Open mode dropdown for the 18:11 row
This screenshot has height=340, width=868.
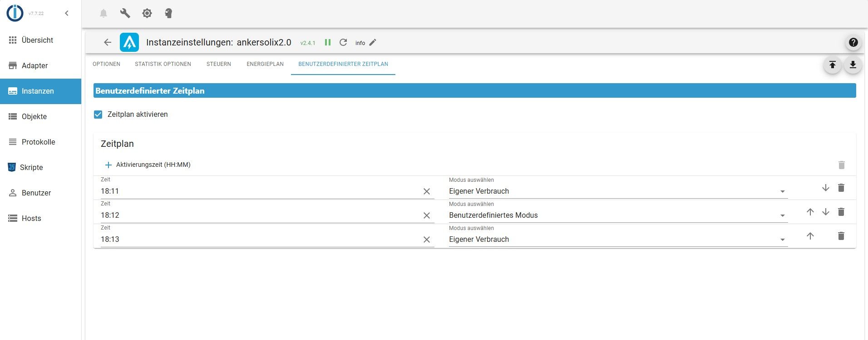tap(618, 191)
